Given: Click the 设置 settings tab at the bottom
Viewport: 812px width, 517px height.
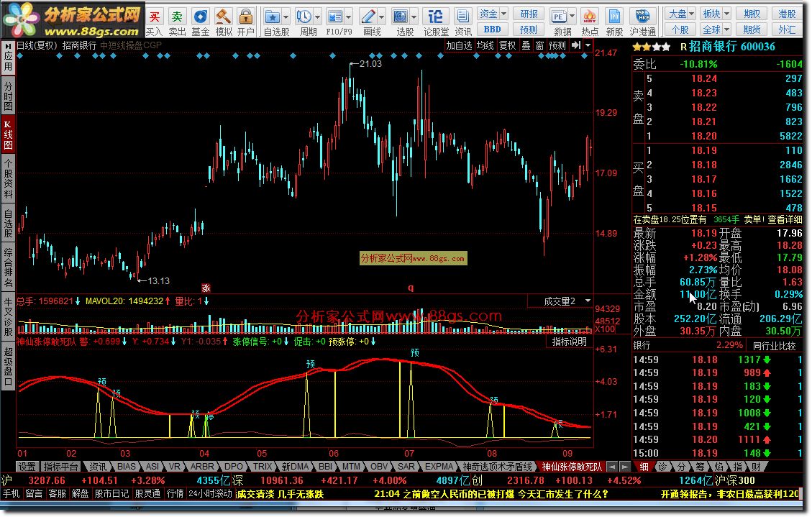Looking at the screenshot, I should click(x=27, y=466).
